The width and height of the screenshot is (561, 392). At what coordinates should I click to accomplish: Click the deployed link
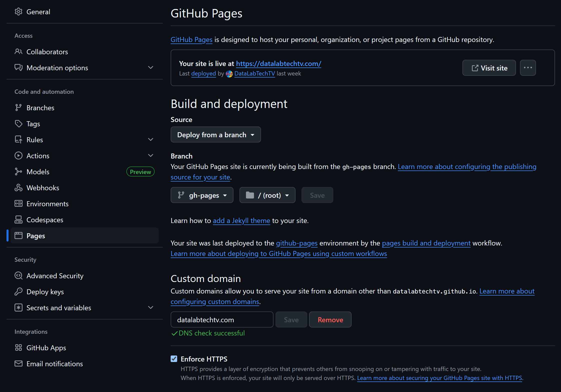pos(203,74)
